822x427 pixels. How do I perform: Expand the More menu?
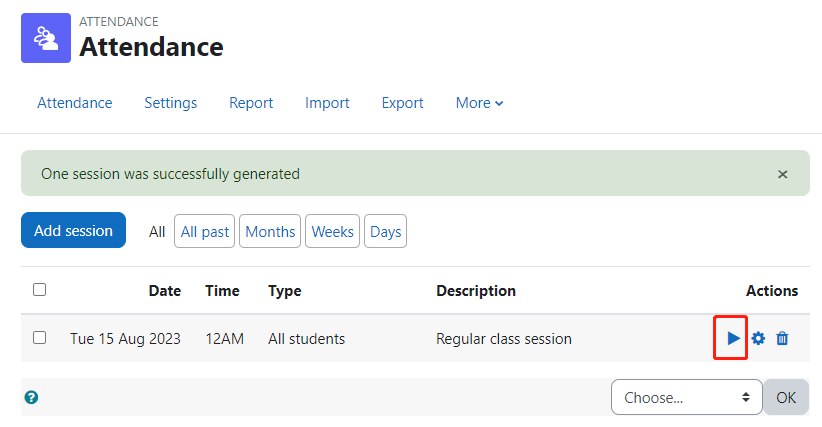[479, 103]
